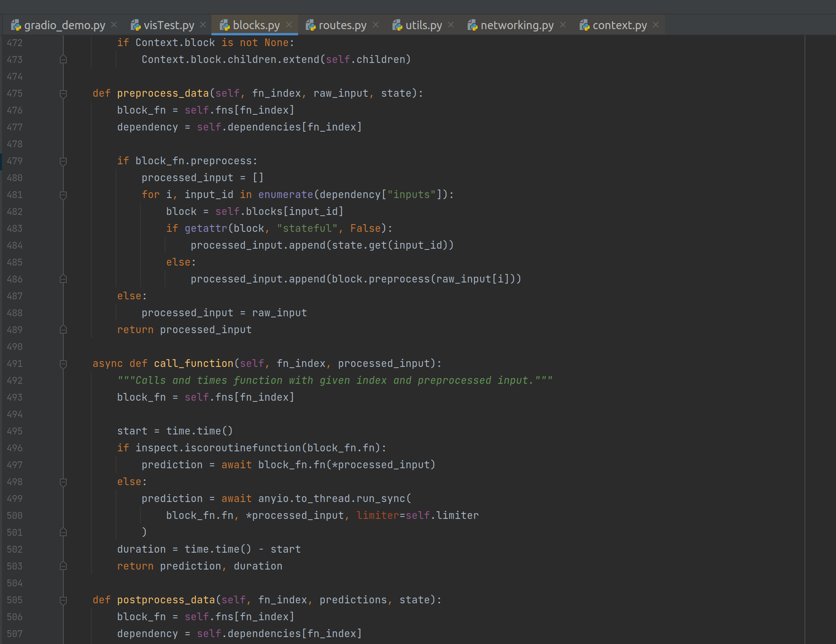Close the visTest.py tab

[x=203, y=25]
